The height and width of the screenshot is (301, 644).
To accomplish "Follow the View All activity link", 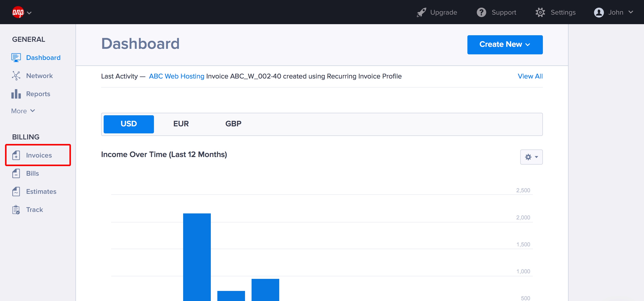I will tap(530, 76).
